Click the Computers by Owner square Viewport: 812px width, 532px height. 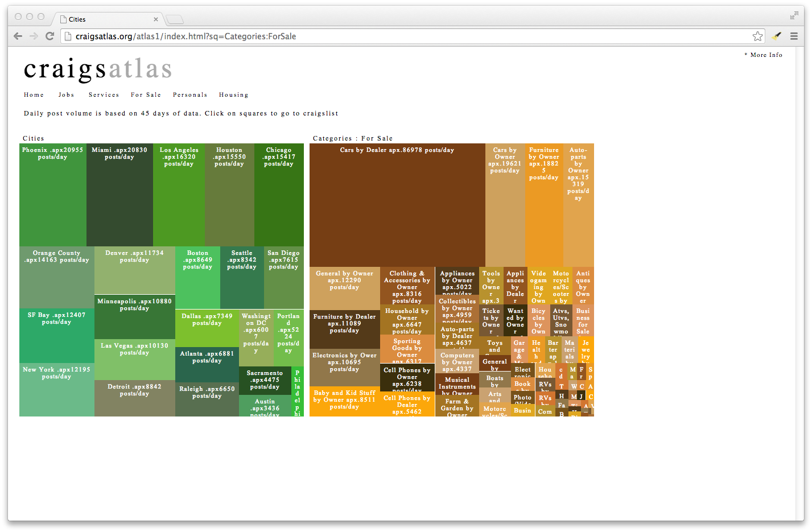point(457,361)
